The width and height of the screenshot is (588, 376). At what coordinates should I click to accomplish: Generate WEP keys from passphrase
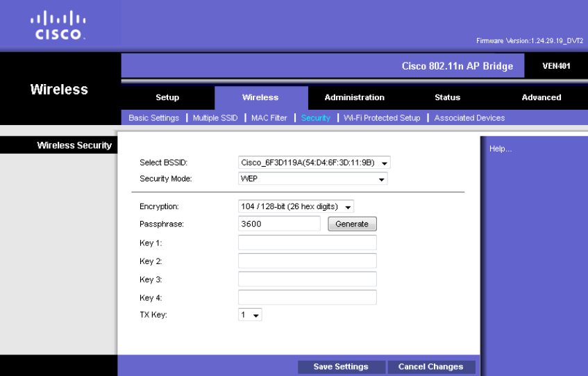click(x=352, y=224)
